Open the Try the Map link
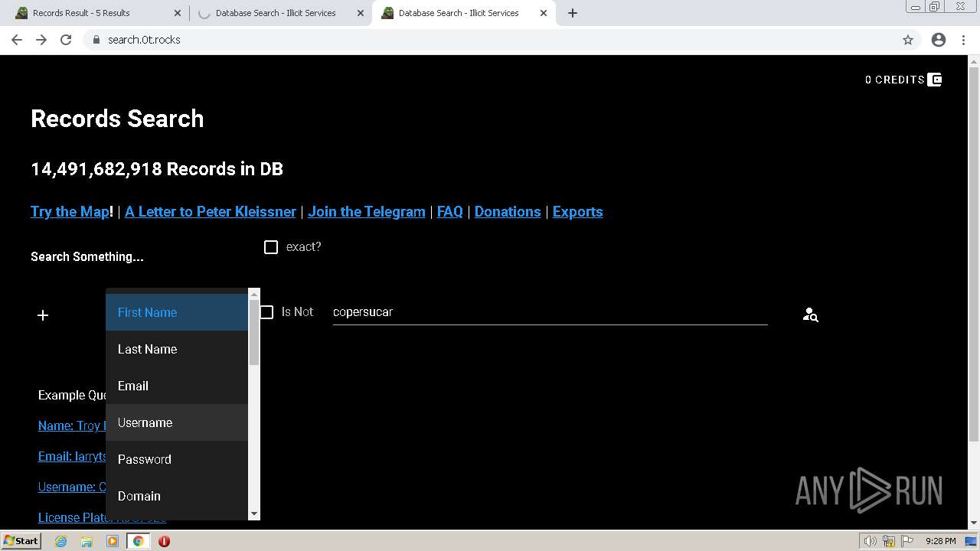Screen dimensions: 980x551 click(70, 212)
